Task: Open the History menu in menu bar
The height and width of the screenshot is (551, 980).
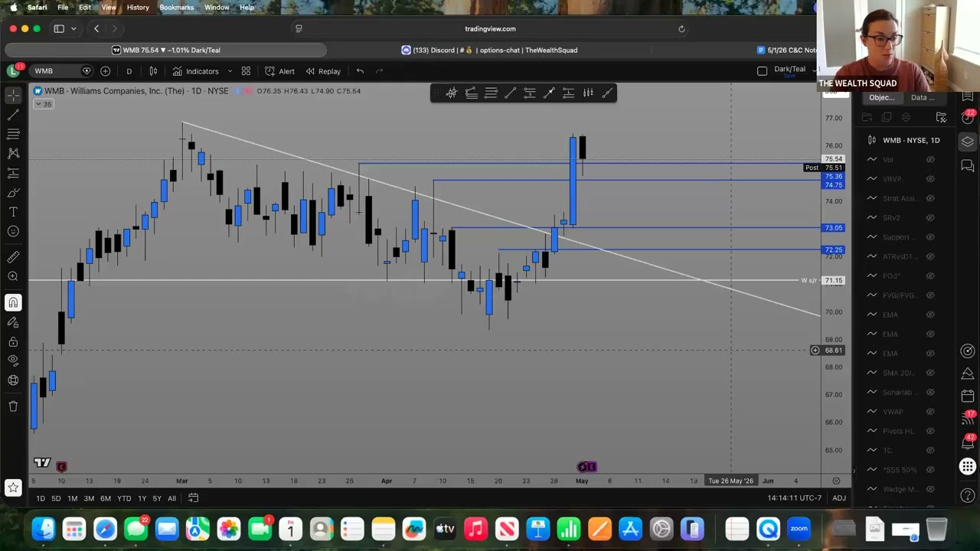Action: click(x=138, y=8)
